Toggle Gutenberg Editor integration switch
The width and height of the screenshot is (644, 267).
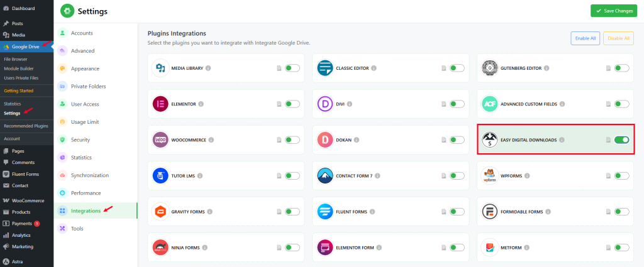622,68
